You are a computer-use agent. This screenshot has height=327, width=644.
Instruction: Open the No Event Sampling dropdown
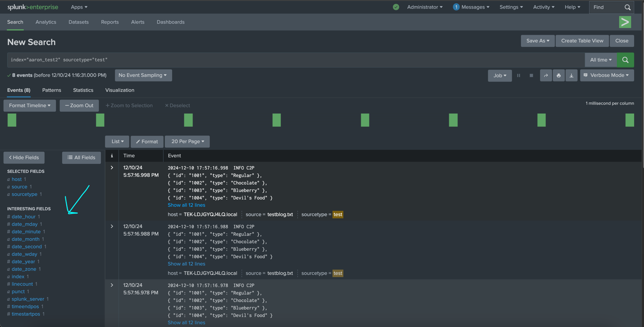tap(143, 75)
